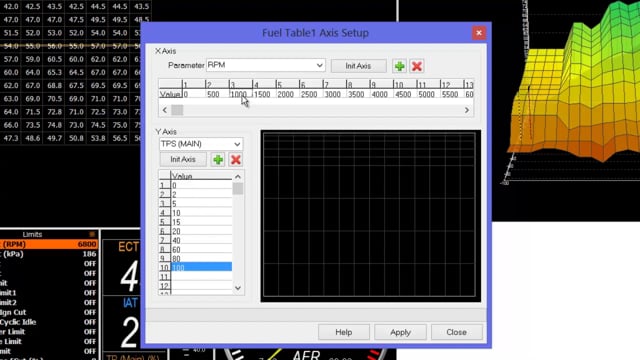Click X Axis scrollbar left arrow

165,110
